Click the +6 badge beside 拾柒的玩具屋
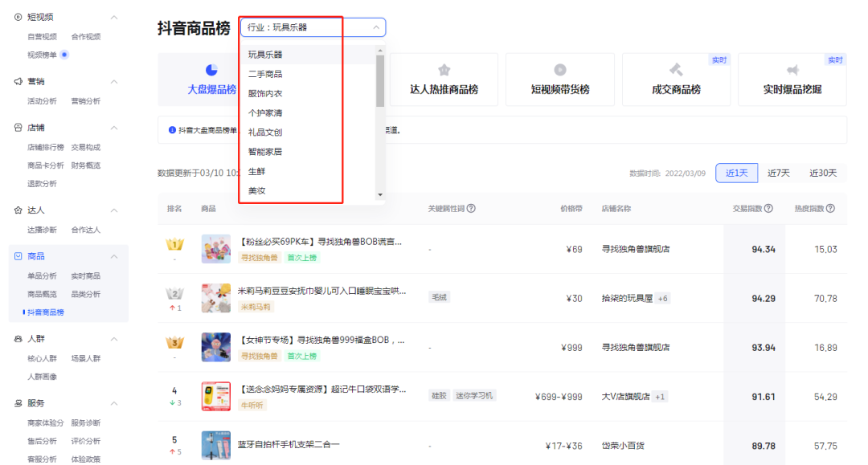The height and width of the screenshot is (465, 868). 662,299
